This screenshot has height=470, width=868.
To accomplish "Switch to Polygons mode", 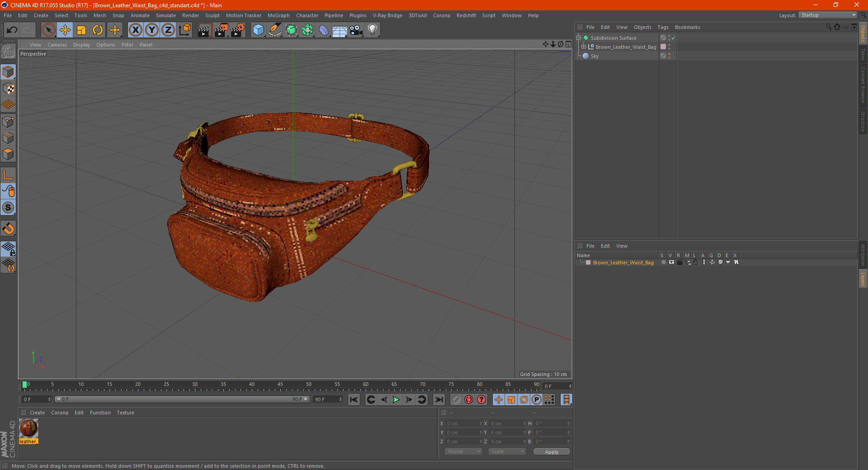I will 8,154.
